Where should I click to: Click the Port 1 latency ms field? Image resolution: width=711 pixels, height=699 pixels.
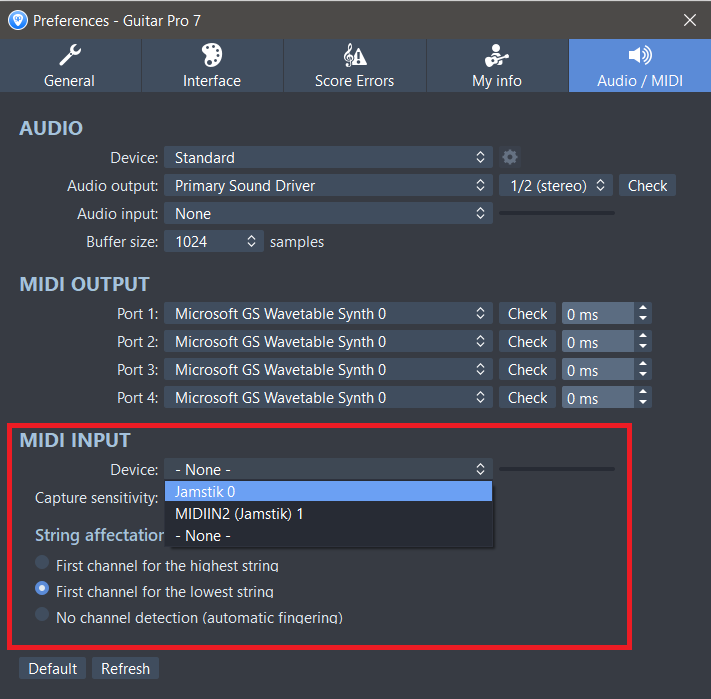click(x=597, y=314)
